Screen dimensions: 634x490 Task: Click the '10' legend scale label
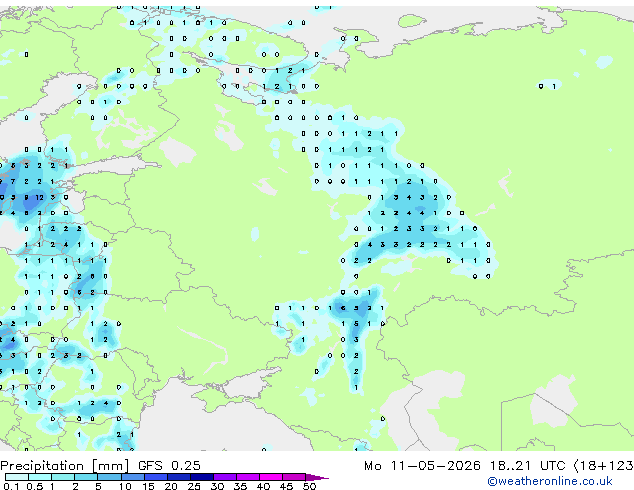point(125,486)
